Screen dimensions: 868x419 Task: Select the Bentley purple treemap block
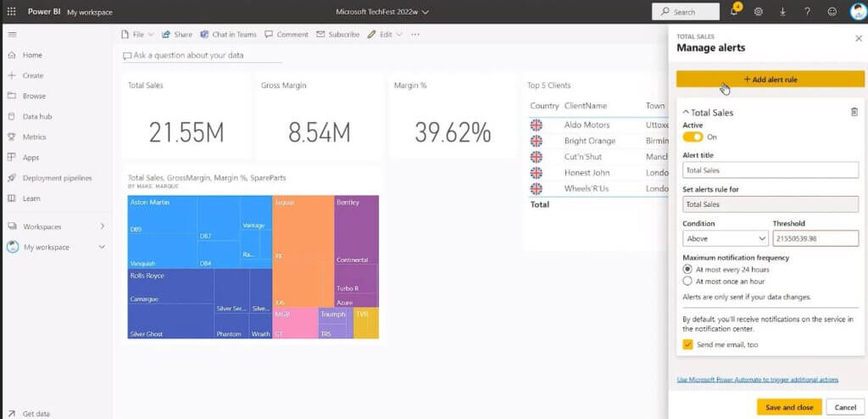(357, 251)
